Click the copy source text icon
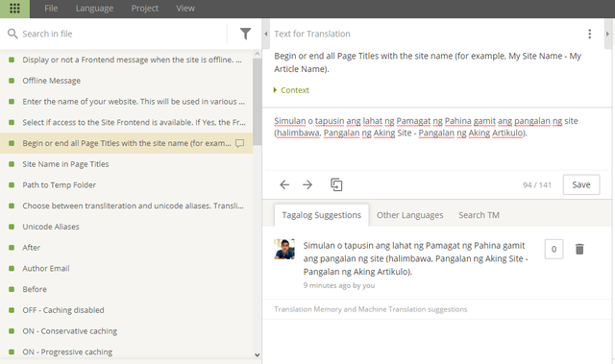 tap(336, 184)
